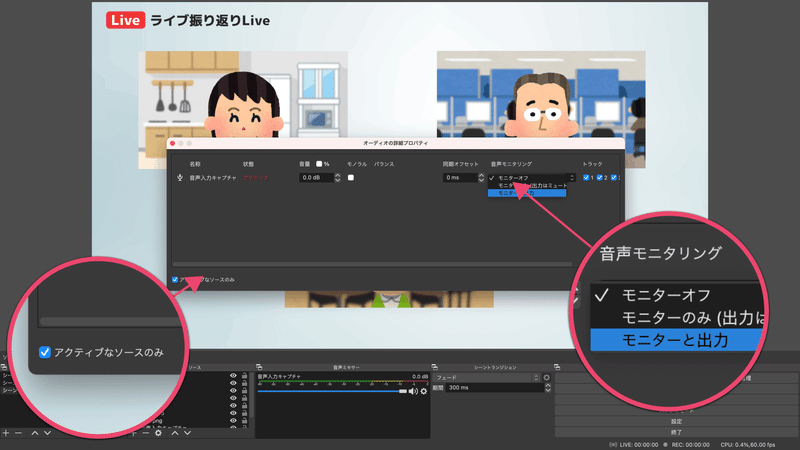
Task: Open the audio mixer channel gear settings
Action: pos(424,391)
